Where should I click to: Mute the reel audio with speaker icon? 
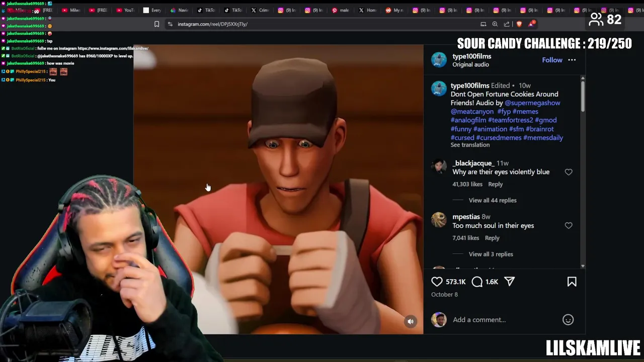[x=411, y=322]
